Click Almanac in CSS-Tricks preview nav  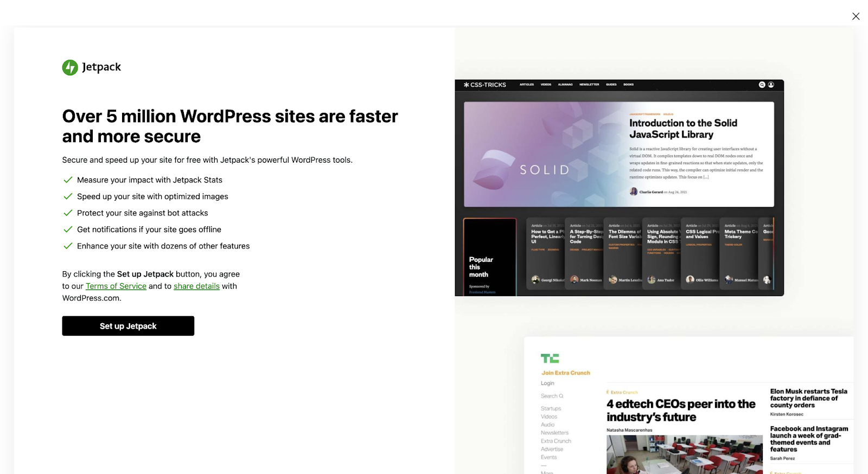tap(565, 85)
